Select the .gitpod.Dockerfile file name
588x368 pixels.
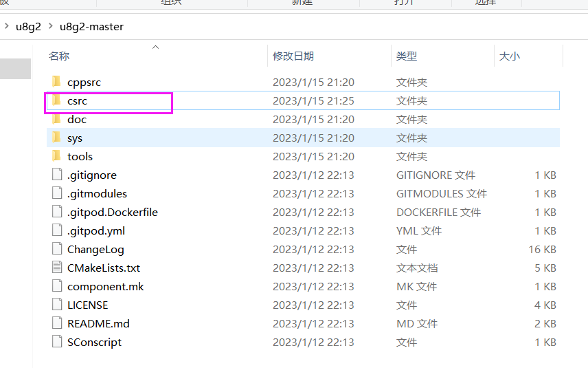tap(113, 213)
